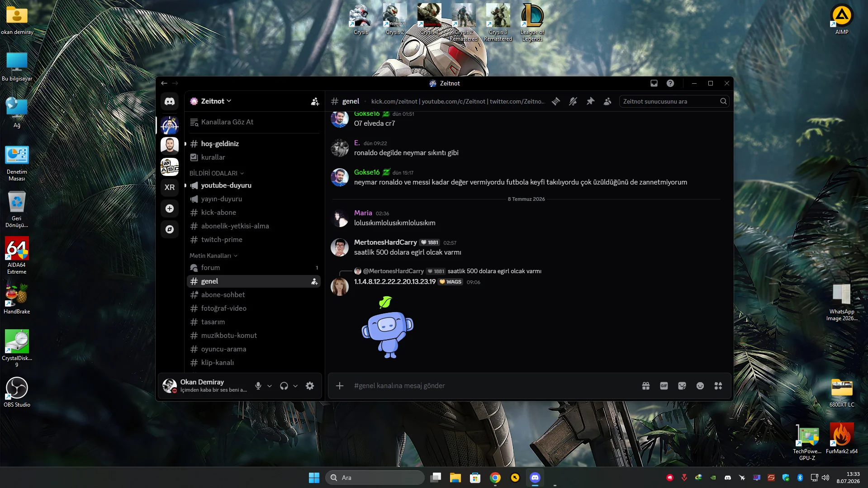868x488 pixels.
Task: Mute the microphone
Action: pyautogui.click(x=258, y=386)
